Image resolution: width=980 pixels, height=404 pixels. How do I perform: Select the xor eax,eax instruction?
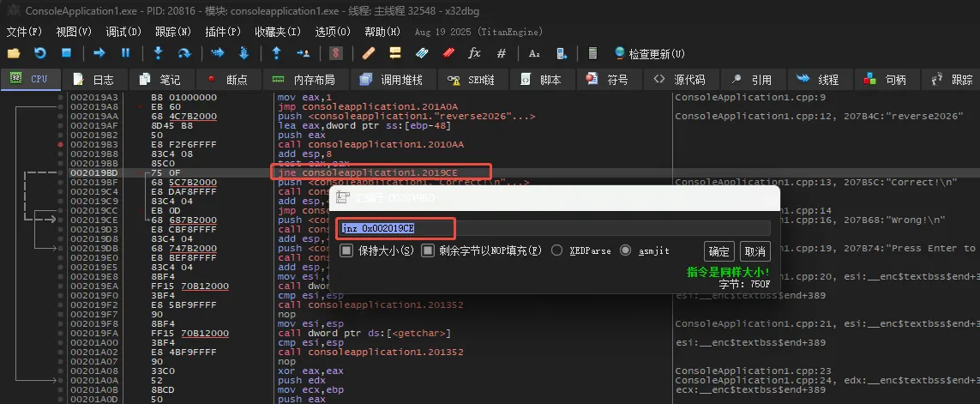coord(310,371)
